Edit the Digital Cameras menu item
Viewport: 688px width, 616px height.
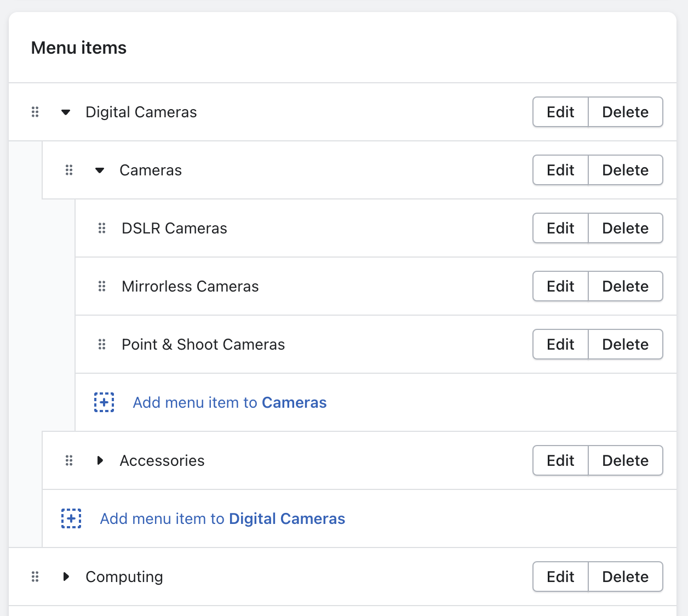pos(560,112)
